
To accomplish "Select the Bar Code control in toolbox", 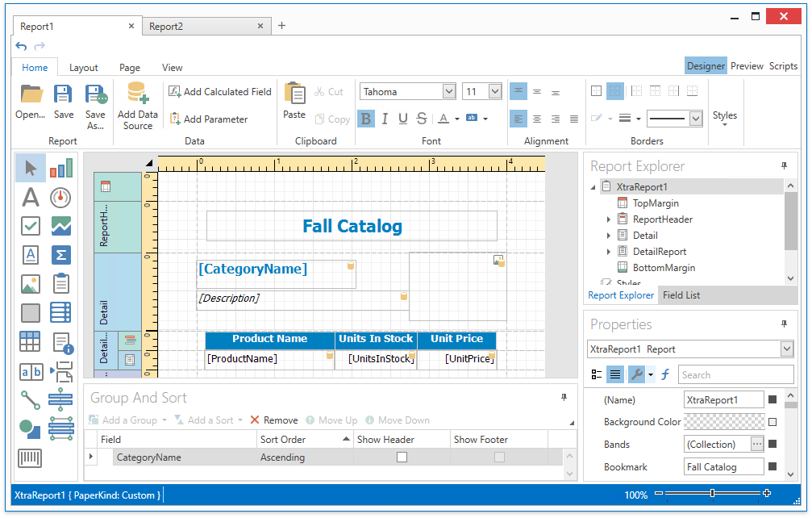I will [x=30, y=458].
